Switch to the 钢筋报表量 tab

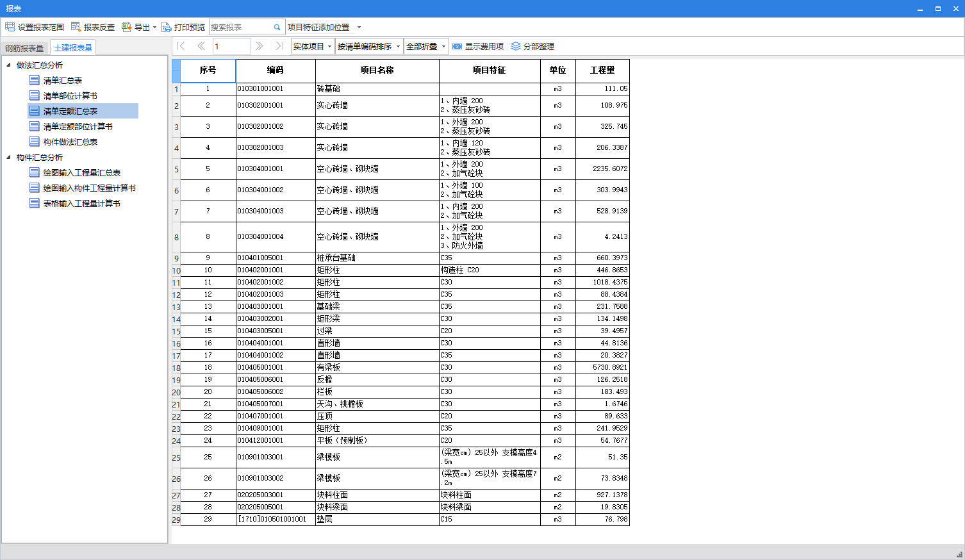pyautogui.click(x=24, y=48)
